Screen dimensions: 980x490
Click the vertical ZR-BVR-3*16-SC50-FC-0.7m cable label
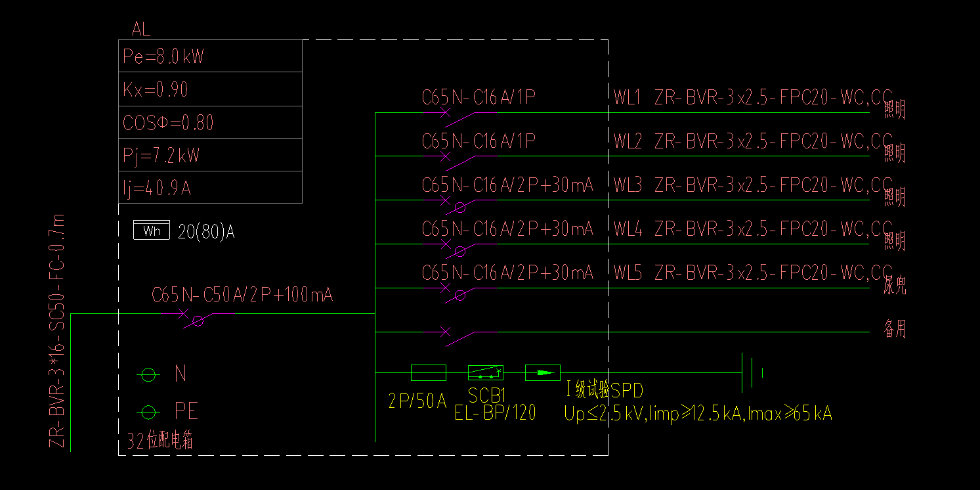(x=58, y=331)
